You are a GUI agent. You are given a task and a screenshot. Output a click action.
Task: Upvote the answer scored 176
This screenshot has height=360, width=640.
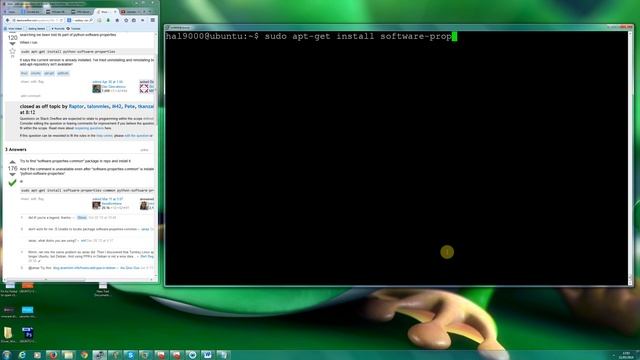[12, 162]
